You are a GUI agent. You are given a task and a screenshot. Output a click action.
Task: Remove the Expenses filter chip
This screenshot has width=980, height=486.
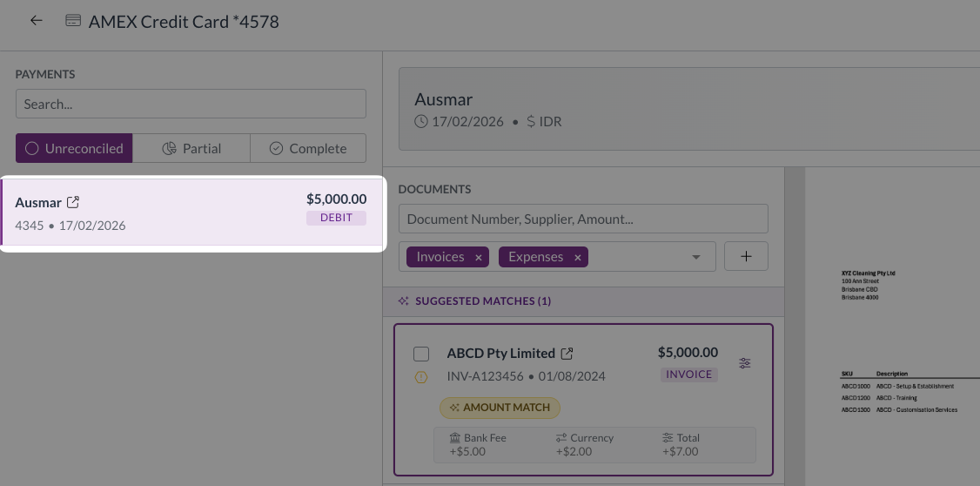(577, 258)
